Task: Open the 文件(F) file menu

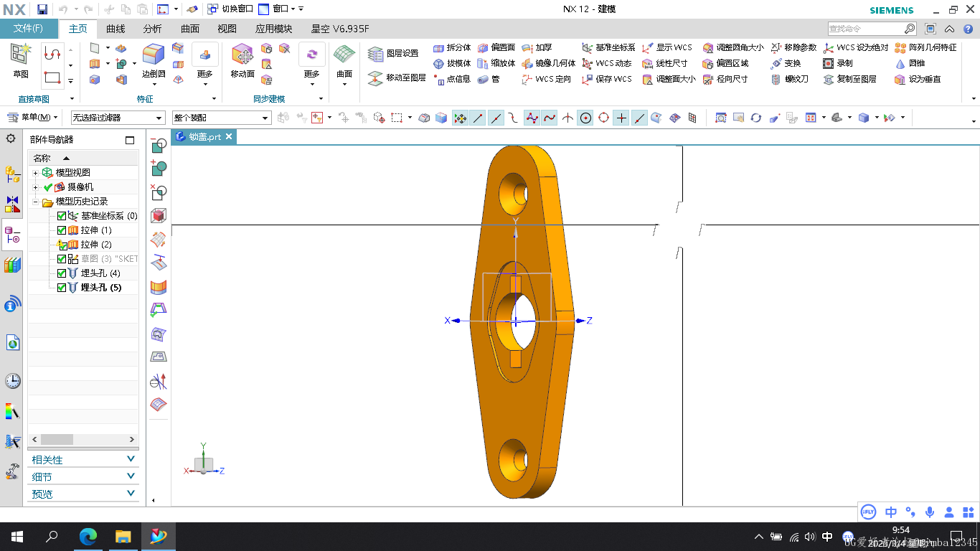Action: click(x=29, y=29)
